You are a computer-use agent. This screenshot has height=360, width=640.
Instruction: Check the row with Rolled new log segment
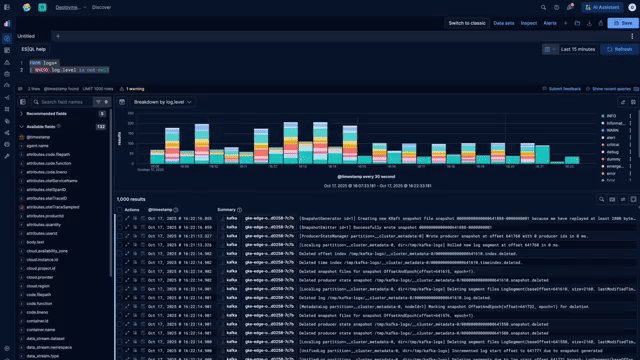(120, 245)
